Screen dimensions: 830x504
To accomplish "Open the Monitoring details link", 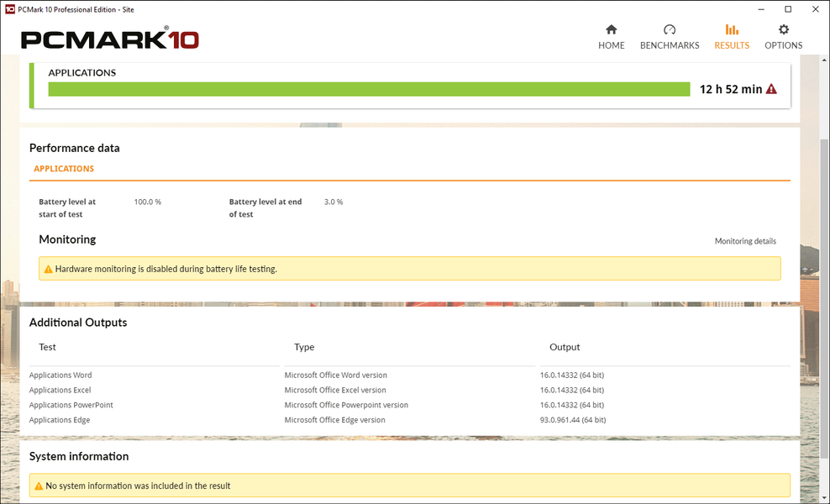I will pyautogui.click(x=745, y=241).
